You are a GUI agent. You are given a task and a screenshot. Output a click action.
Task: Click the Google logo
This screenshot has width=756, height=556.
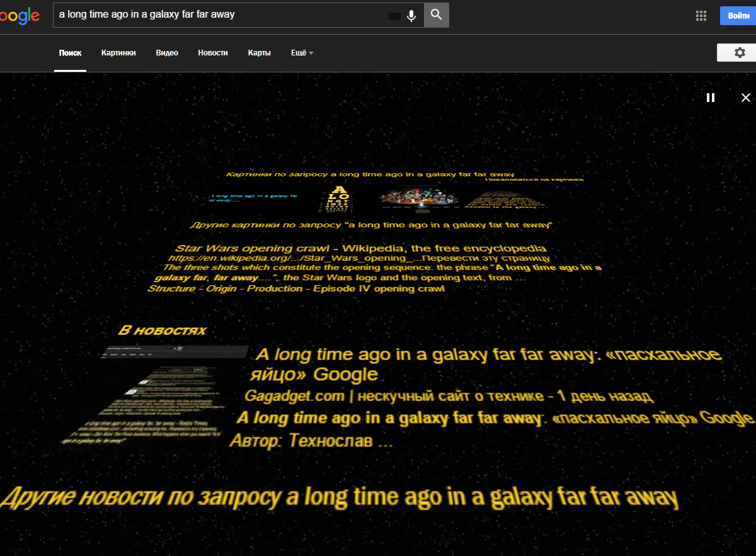coord(19,15)
